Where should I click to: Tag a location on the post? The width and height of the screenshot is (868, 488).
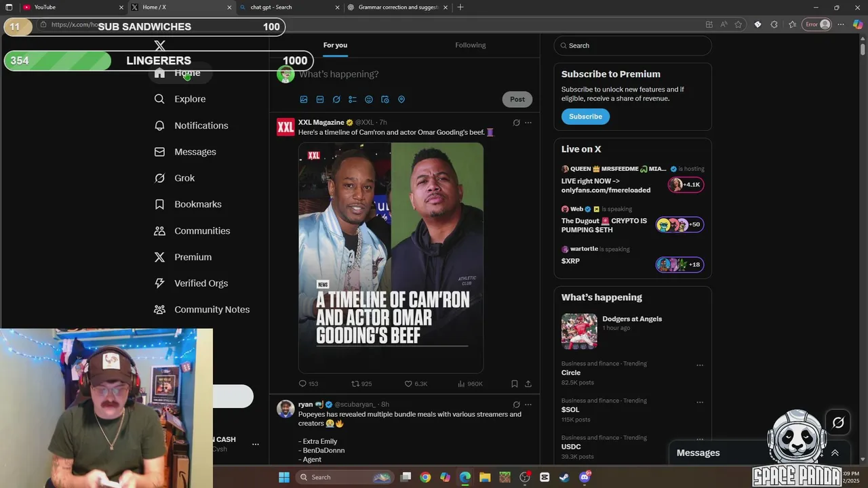[401, 100]
